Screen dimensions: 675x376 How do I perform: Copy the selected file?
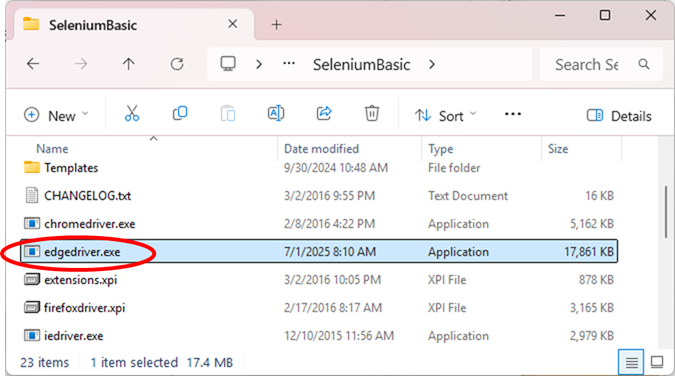click(x=180, y=114)
